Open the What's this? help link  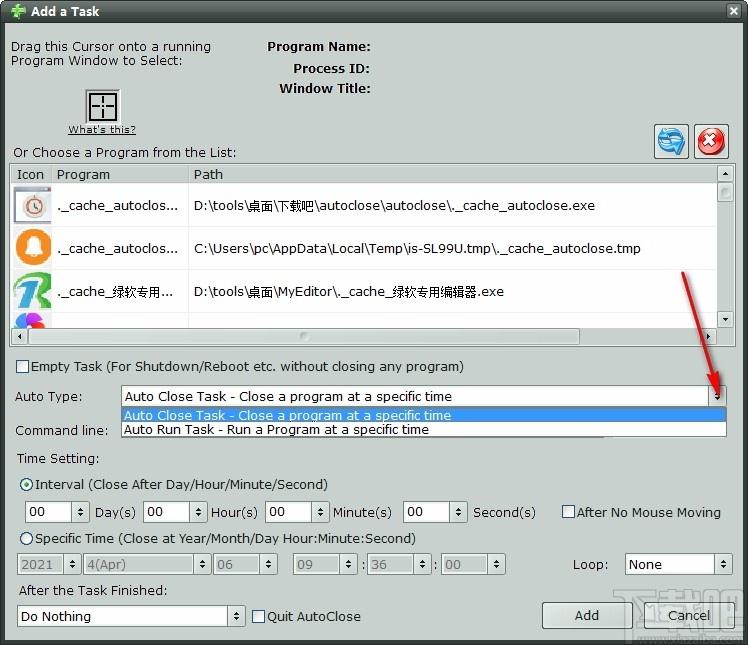[x=102, y=130]
